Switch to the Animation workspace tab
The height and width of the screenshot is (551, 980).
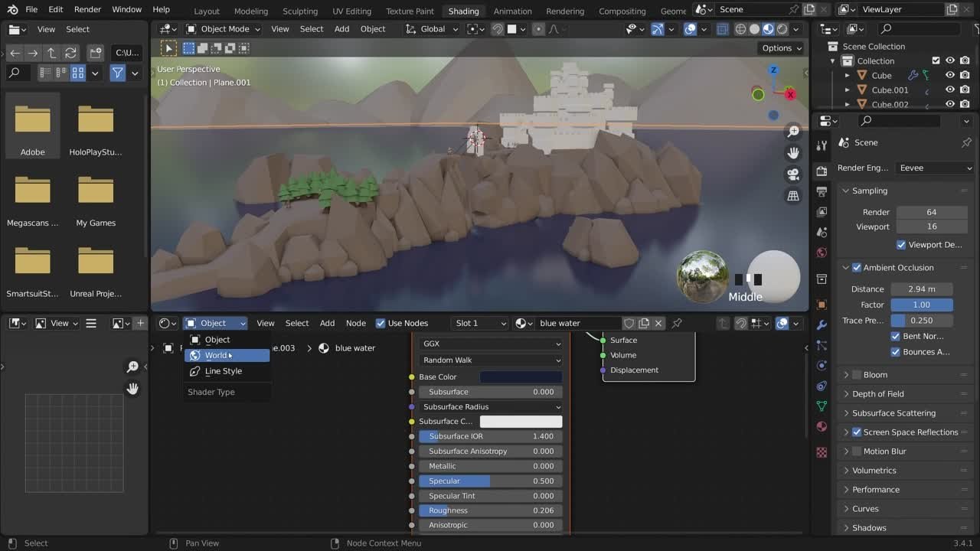click(x=512, y=11)
